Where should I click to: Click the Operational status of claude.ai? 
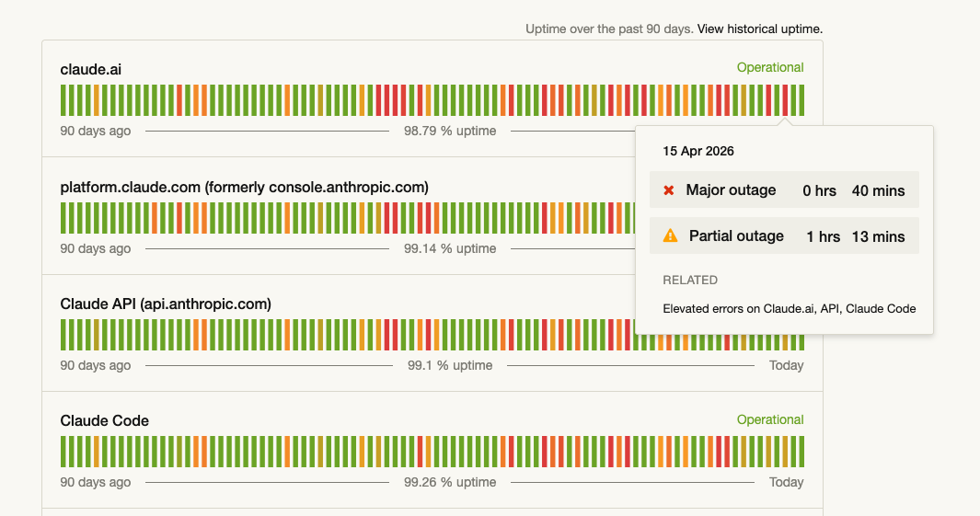coord(769,67)
